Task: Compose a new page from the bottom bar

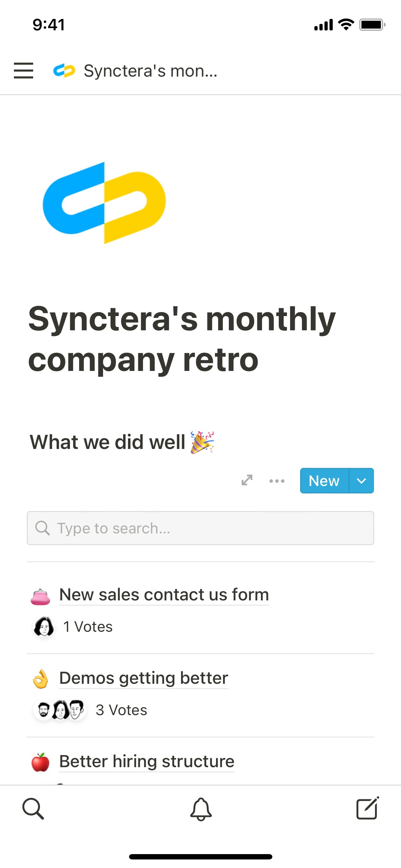Action: [367, 809]
